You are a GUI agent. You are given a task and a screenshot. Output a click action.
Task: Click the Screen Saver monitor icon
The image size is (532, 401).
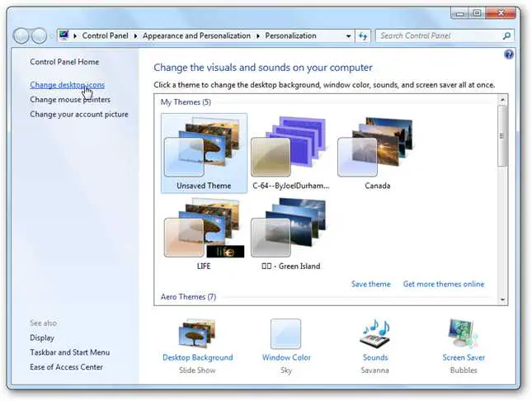(463, 333)
